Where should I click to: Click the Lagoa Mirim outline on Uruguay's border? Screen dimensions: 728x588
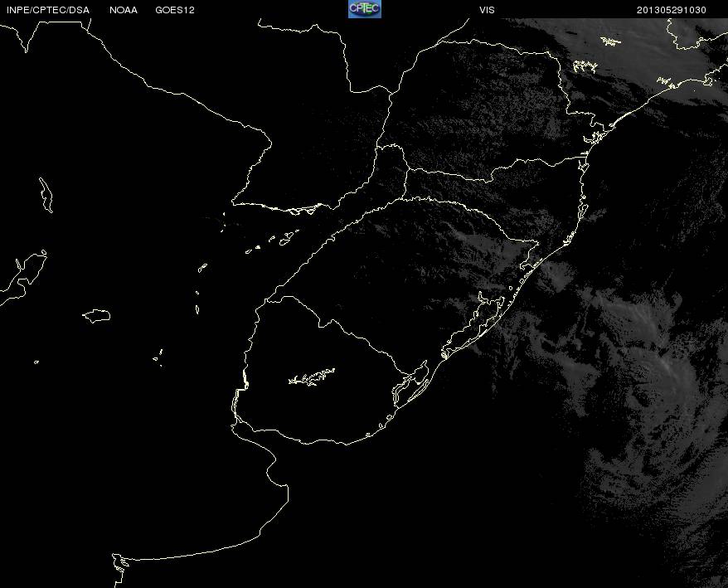click(410, 384)
